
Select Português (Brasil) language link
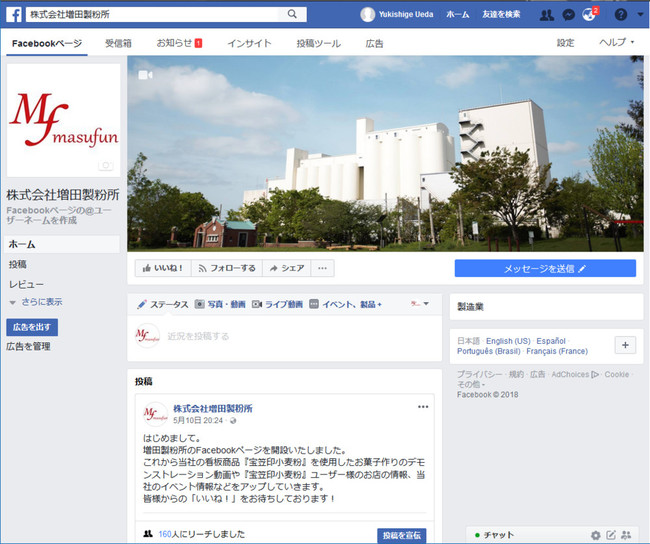point(488,351)
